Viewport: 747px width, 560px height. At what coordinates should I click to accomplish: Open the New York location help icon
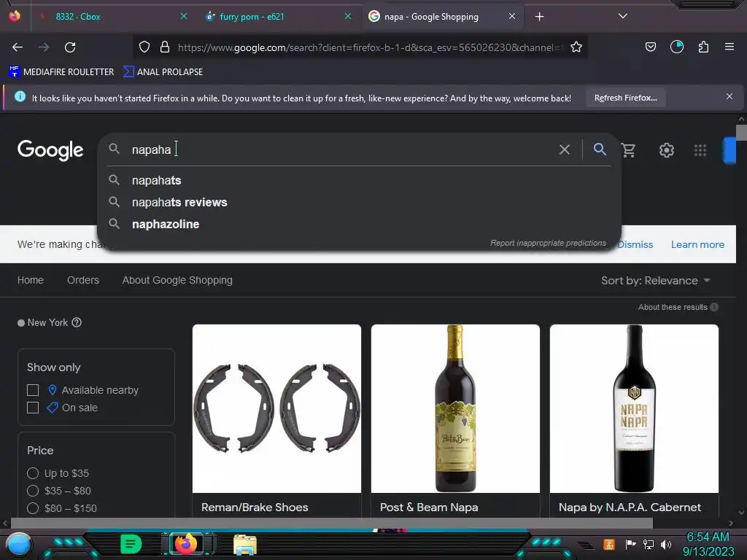pos(77,322)
